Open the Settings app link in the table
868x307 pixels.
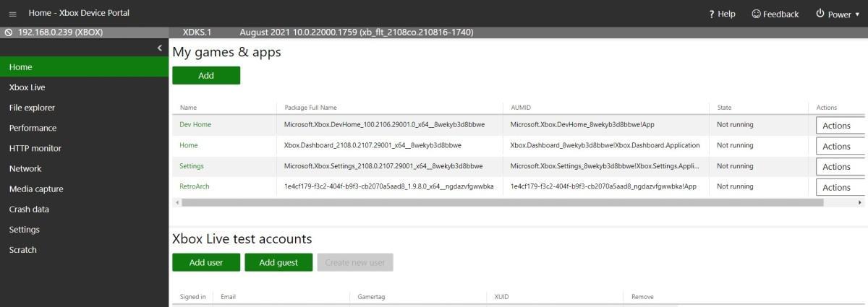(x=192, y=165)
